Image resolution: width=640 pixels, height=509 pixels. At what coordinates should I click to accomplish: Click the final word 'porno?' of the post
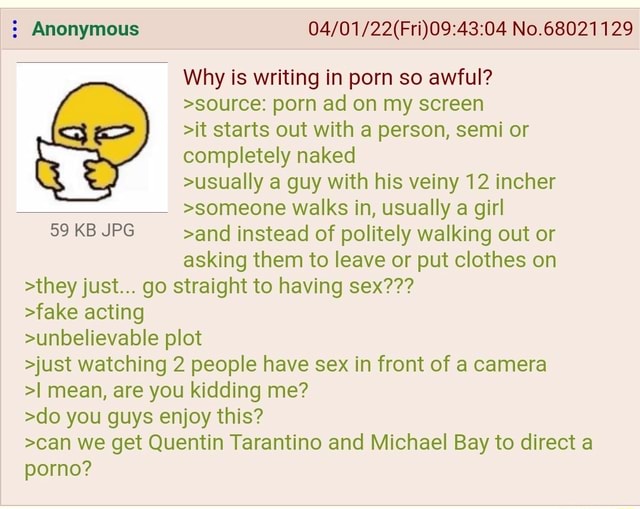58,469
